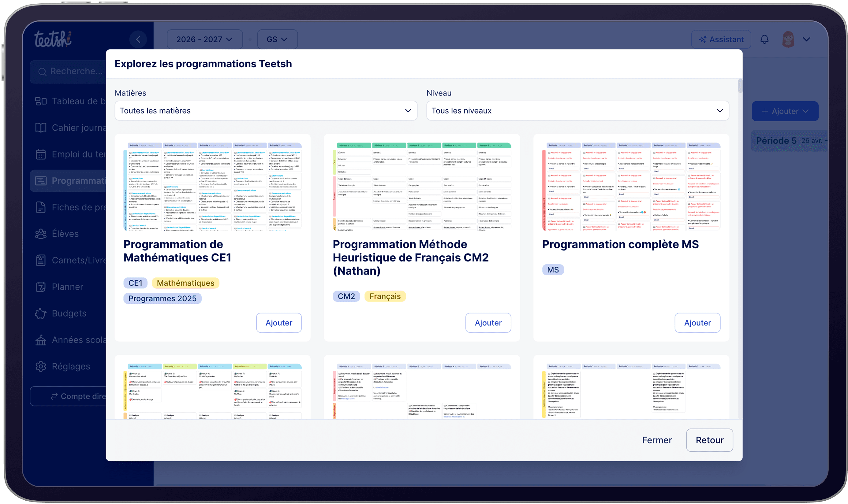Click the Mathématiques subject tag
848x504 pixels.
click(185, 283)
